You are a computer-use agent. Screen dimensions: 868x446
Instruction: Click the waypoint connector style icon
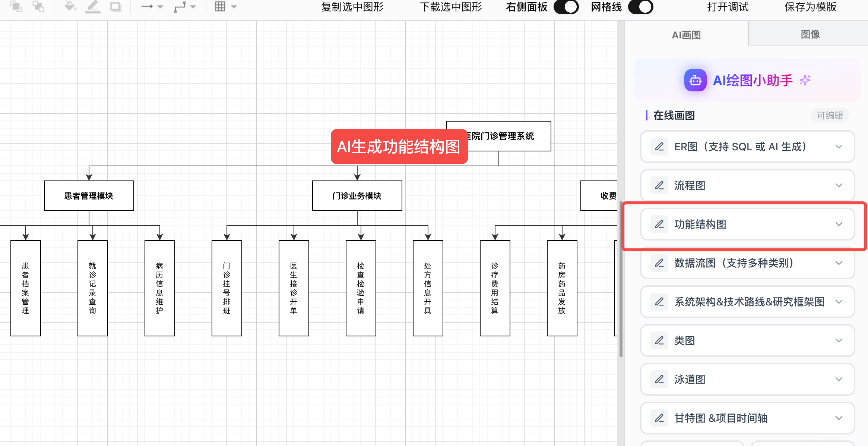pos(180,6)
